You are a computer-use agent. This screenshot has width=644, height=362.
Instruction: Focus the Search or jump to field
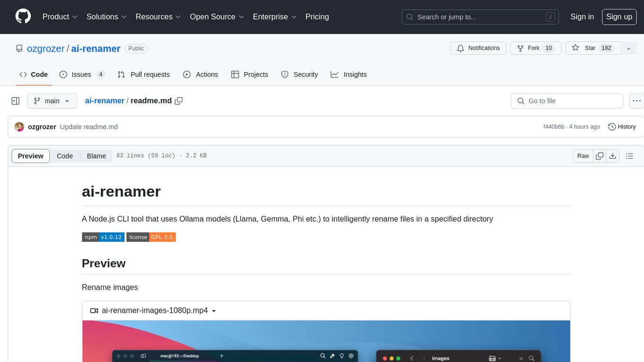tap(480, 17)
